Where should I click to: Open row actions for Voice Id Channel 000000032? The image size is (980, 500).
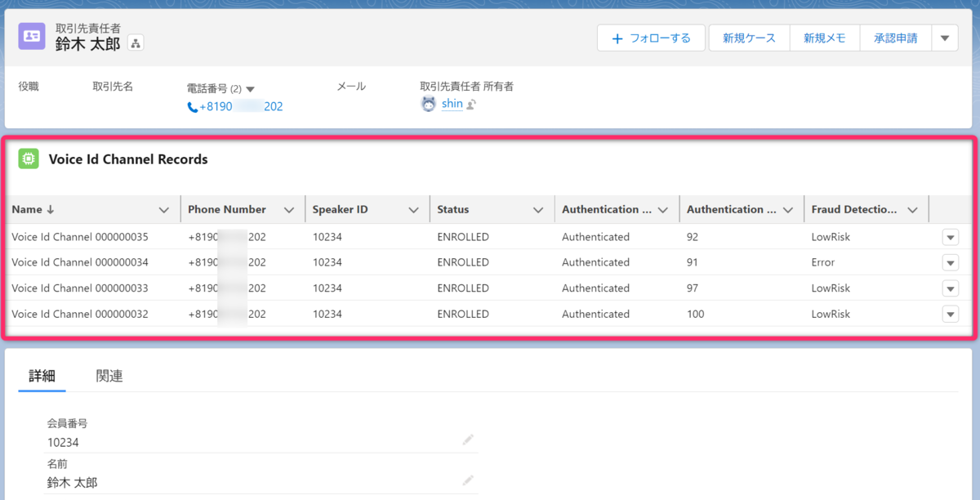coord(950,314)
